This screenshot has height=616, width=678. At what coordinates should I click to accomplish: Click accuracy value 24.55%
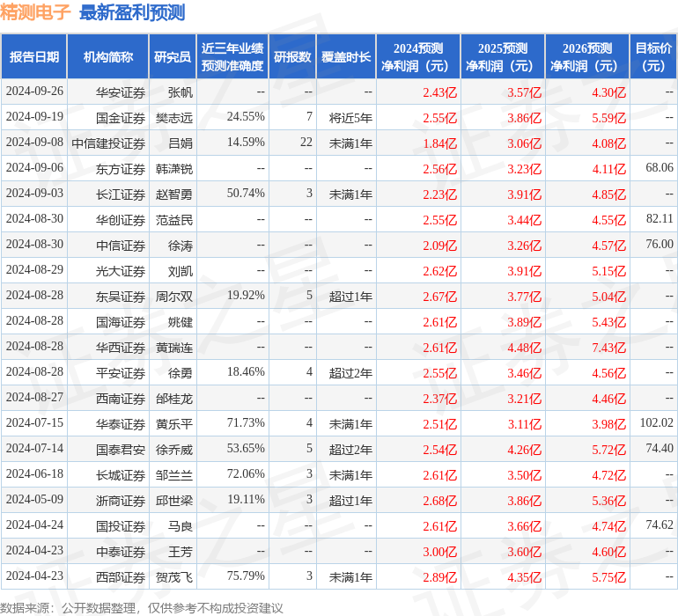click(246, 117)
